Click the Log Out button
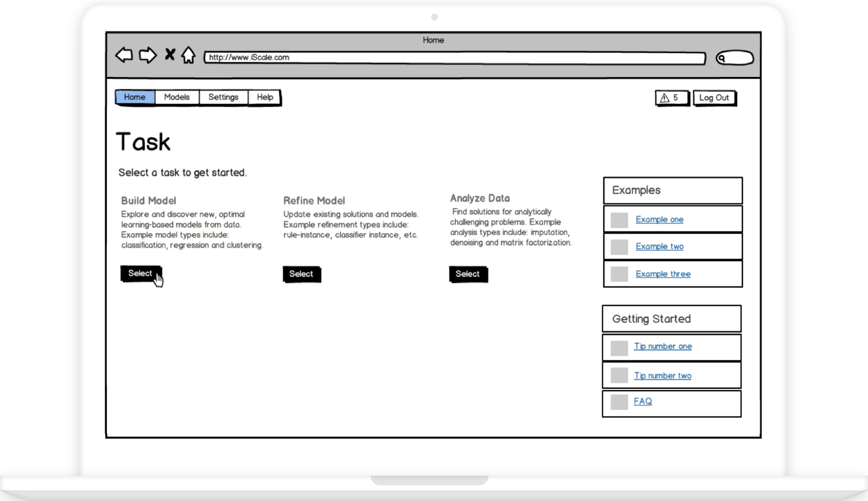The width and height of the screenshot is (868, 501). click(714, 98)
